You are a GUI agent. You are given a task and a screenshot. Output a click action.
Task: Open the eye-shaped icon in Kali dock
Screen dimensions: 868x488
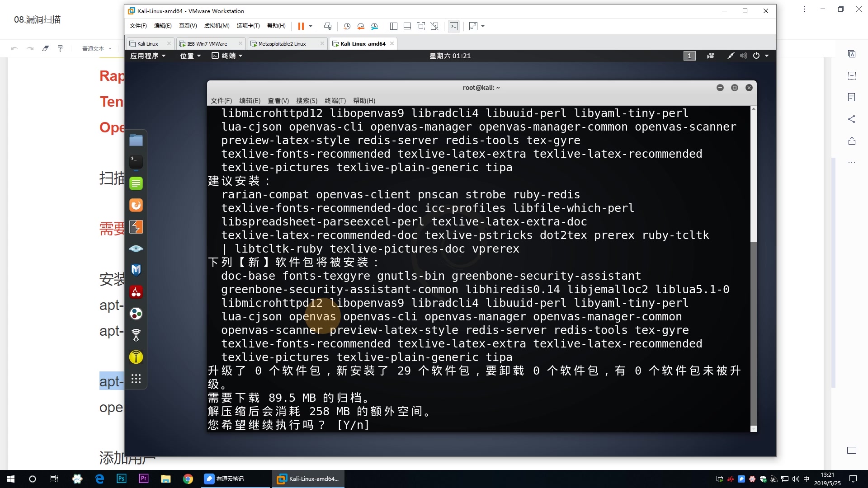136,249
